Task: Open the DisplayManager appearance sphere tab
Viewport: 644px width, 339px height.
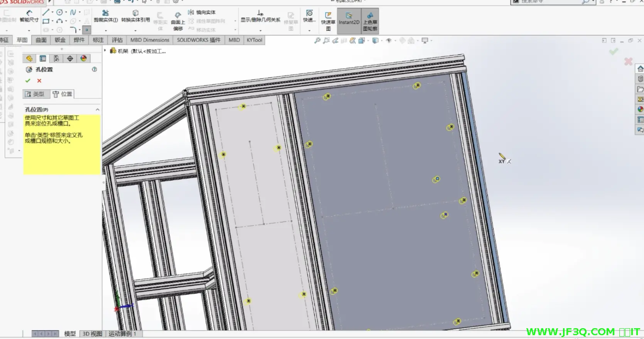Action: pyautogui.click(x=84, y=59)
